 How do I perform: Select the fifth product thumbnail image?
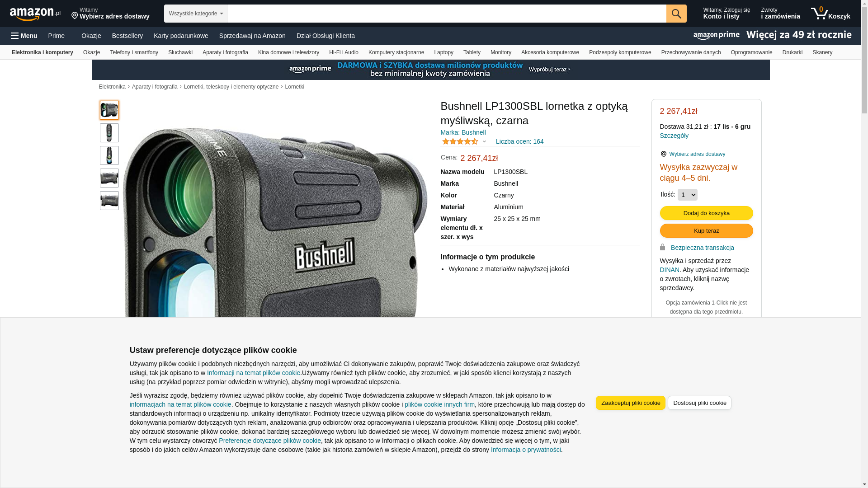tap(109, 201)
